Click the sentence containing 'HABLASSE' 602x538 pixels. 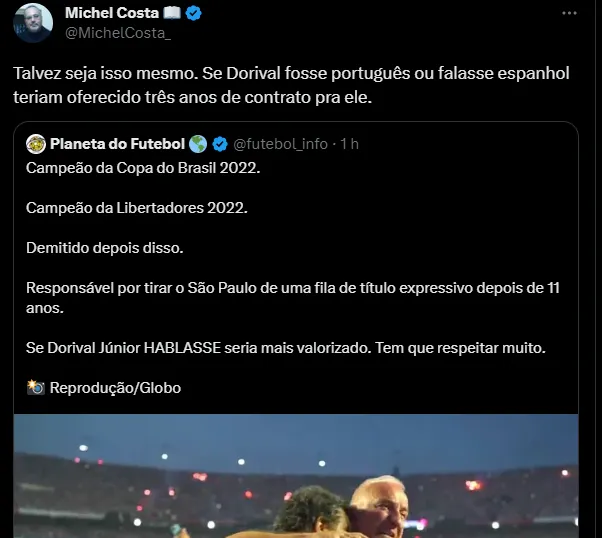click(x=286, y=348)
